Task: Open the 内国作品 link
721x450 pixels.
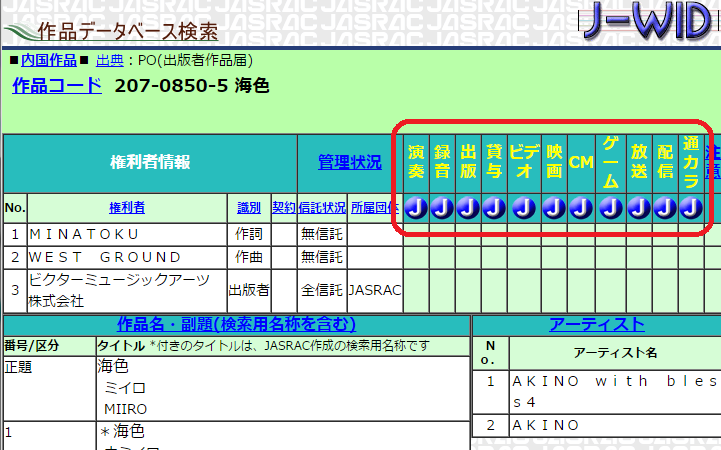Action: (x=49, y=60)
